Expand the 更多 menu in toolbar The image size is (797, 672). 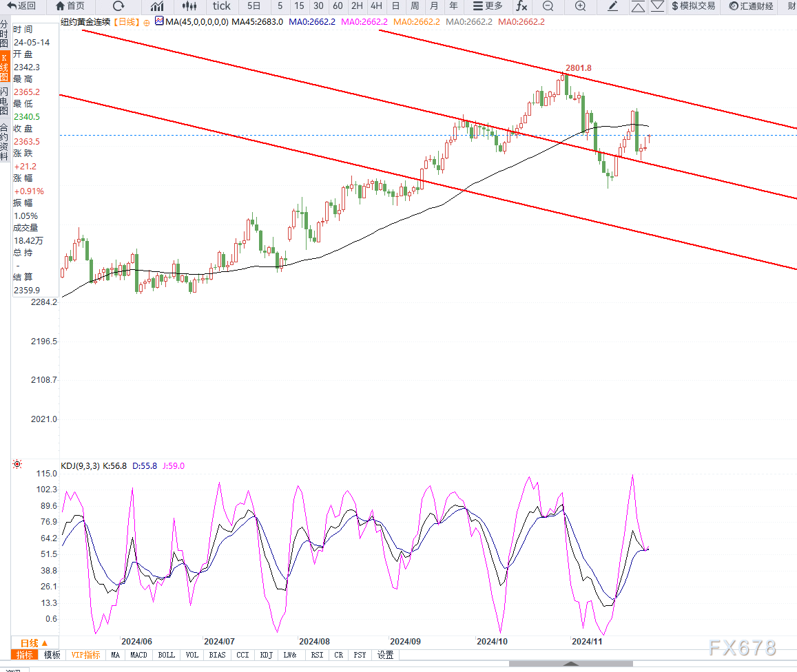[x=488, y=6]
